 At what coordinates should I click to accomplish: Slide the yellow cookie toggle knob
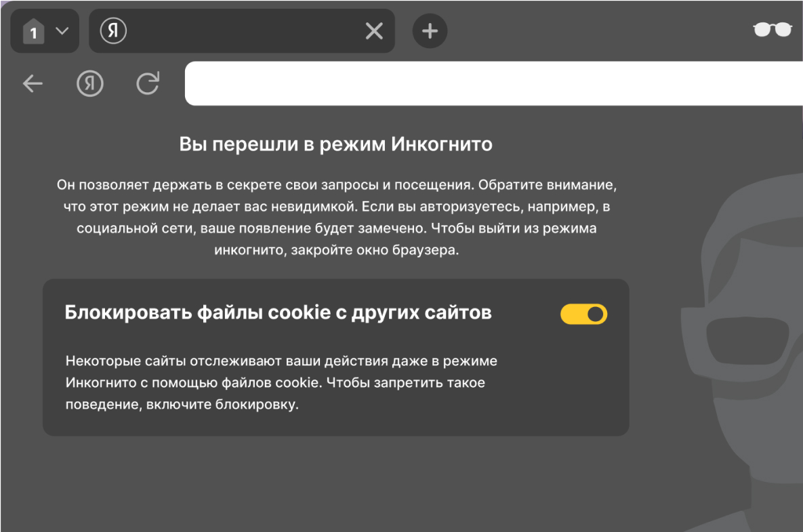594,314
